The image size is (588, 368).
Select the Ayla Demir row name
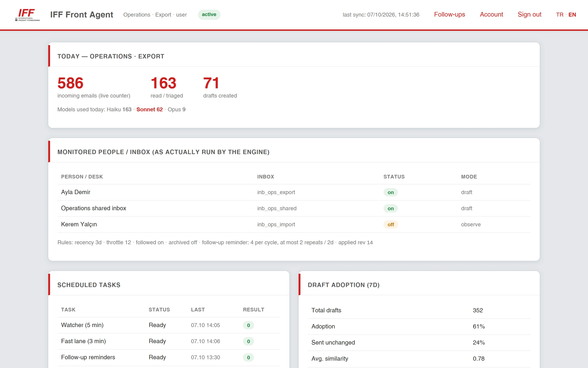tap(76, 192)
